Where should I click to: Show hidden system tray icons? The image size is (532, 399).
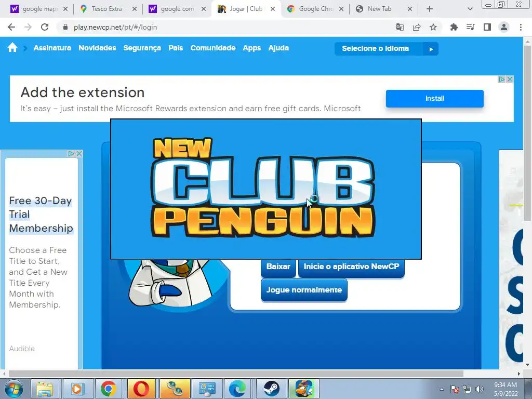[442, 389]
